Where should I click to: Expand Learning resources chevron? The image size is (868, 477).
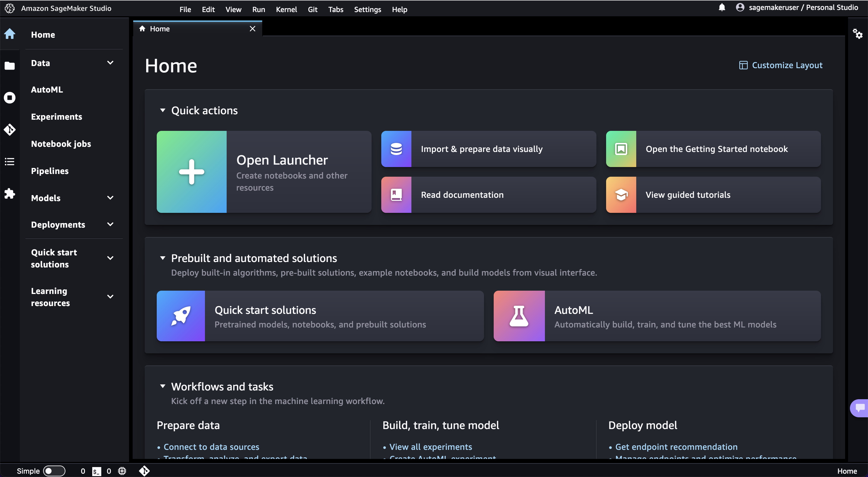(x=110, y=297)
